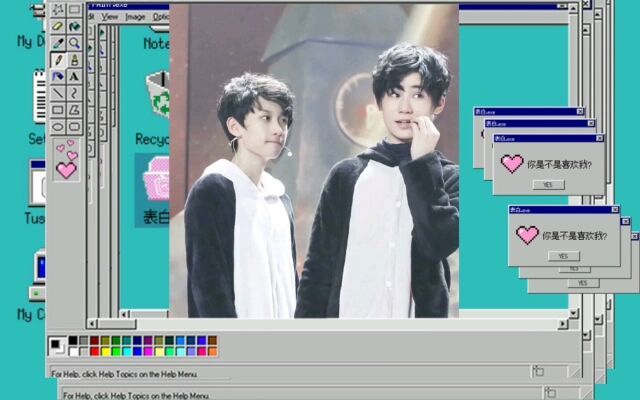Image resolution: width=640 pixels, height=400 pixels.
Task: Open the Image menu
Action: click(x=135, y=17)
